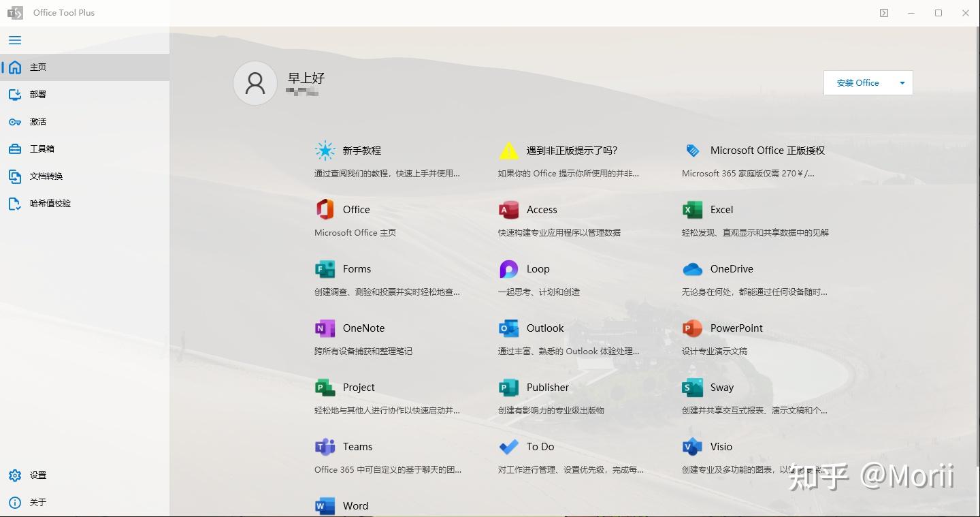Open the To Do checkmark icon
This screenshot has height=517, width=980.
[509, 447]
